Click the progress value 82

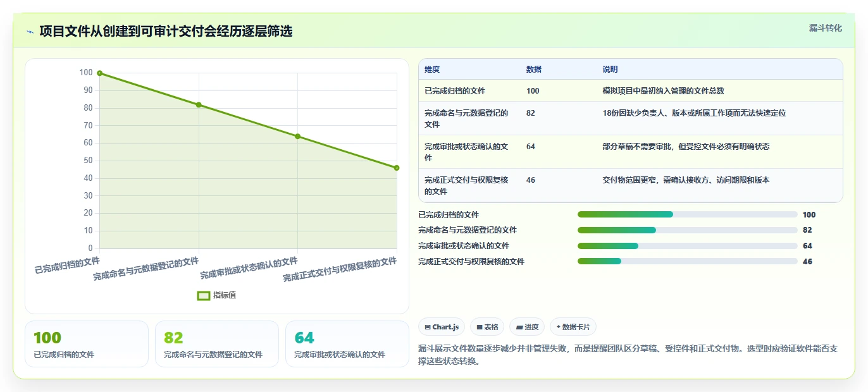(807, 230)
